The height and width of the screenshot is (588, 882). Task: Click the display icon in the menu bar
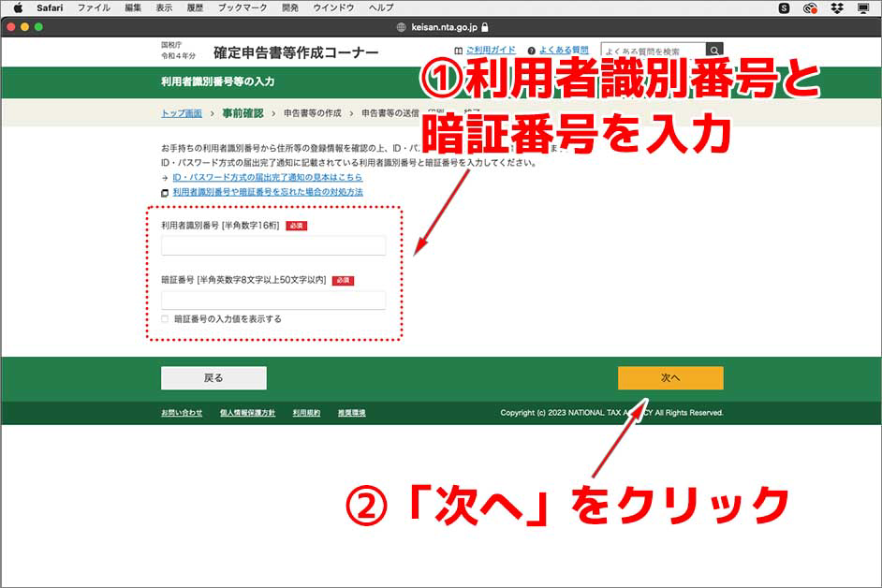tap(862, 8)
